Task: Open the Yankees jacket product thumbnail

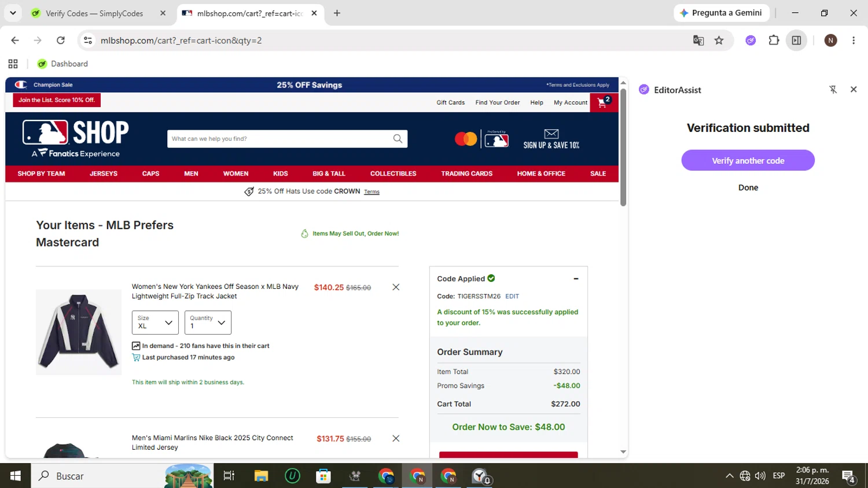Action: coord(79,332)
